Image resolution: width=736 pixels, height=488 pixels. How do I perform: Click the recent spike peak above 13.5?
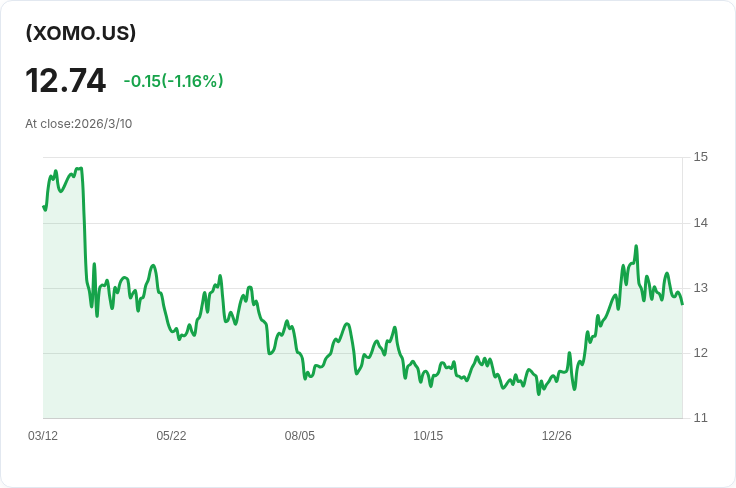coord(636,246)
